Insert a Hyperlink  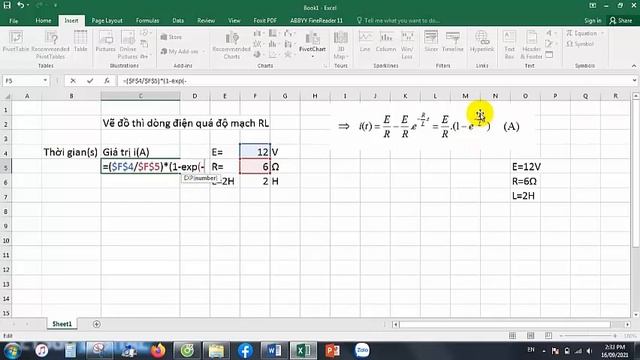point(482,42)
